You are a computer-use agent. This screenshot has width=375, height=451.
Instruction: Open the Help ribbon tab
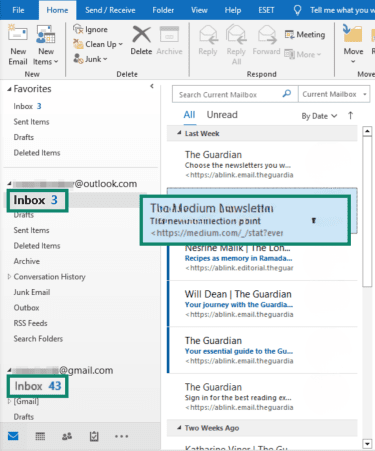click(x=233, y=10)
